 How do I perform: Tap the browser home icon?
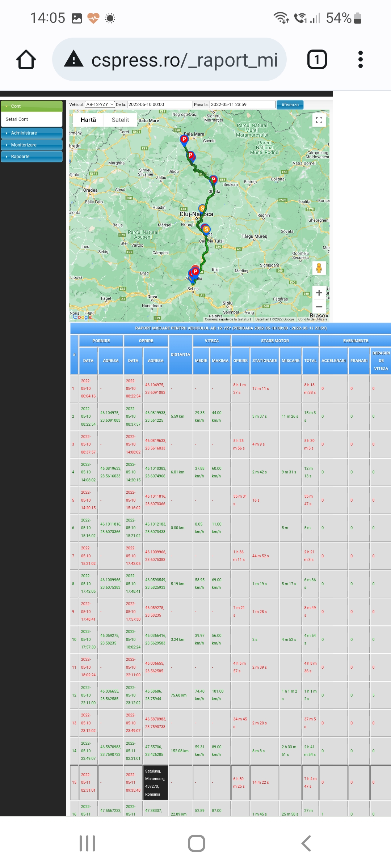[x=26, y=60]
